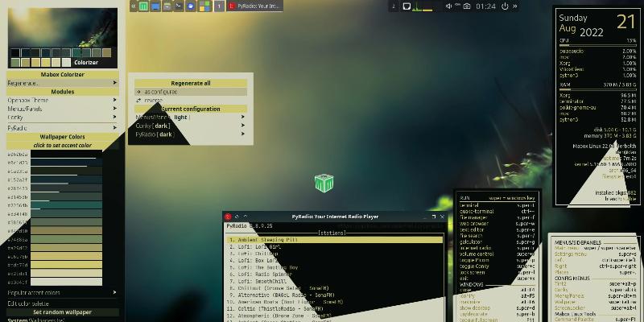Click the screenshot camera tray icon

[466, 6]
